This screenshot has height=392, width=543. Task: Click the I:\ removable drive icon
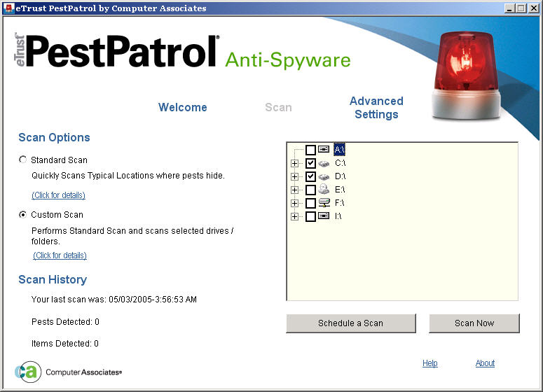point(324,216)
